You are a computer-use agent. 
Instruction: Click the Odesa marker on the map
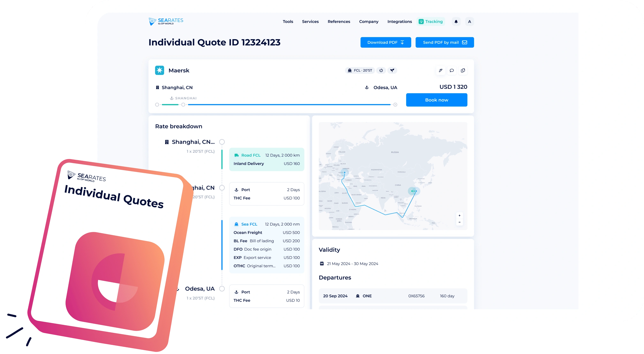[x=345, y=172]
